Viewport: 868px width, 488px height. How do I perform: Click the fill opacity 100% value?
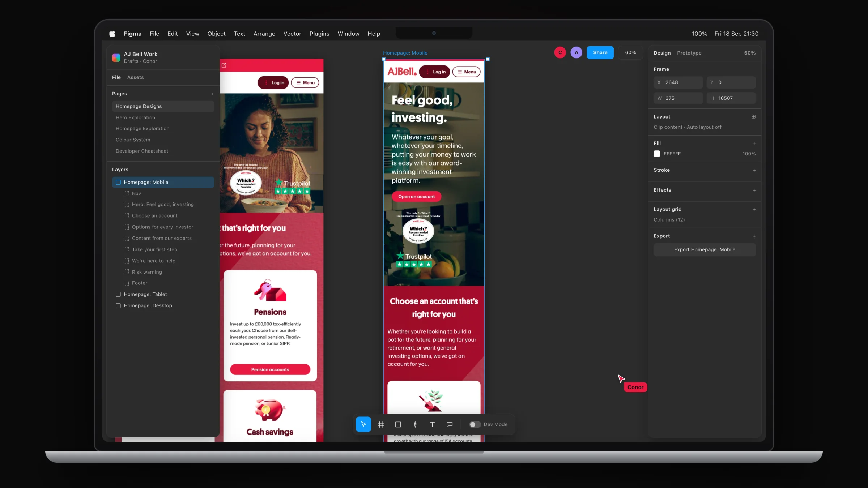(749, 154)
